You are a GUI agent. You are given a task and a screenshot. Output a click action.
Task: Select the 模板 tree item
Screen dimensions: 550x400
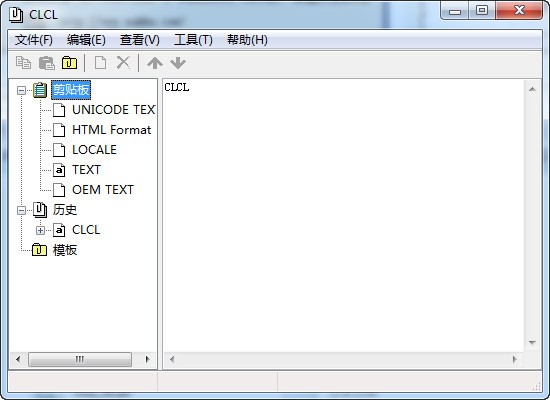click(65, 250)
